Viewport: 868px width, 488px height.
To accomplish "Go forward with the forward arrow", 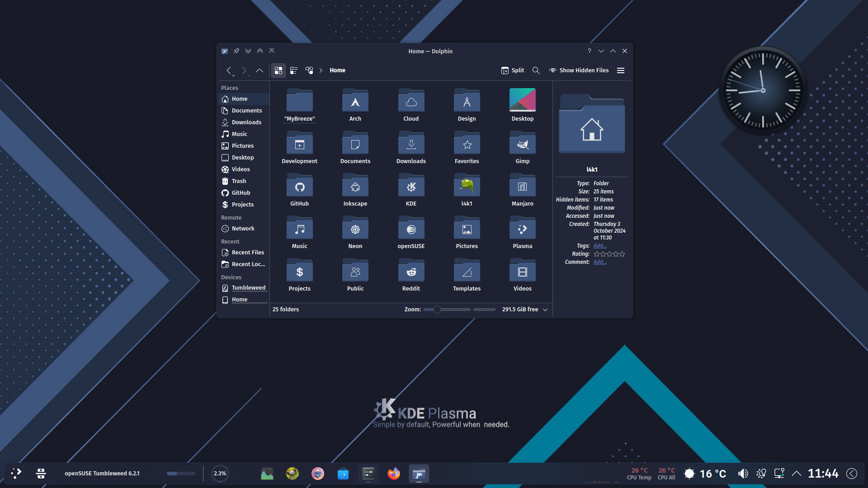I will pyautogui.click(x=244, y=70).
